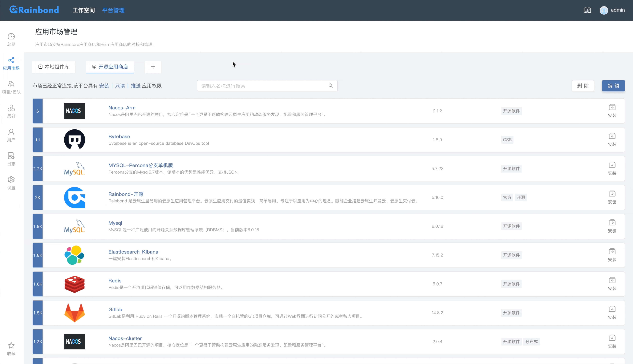Click the 编辑 (Edit) button
The width and height of the screenshot is (633, 364).
[613, 86]
